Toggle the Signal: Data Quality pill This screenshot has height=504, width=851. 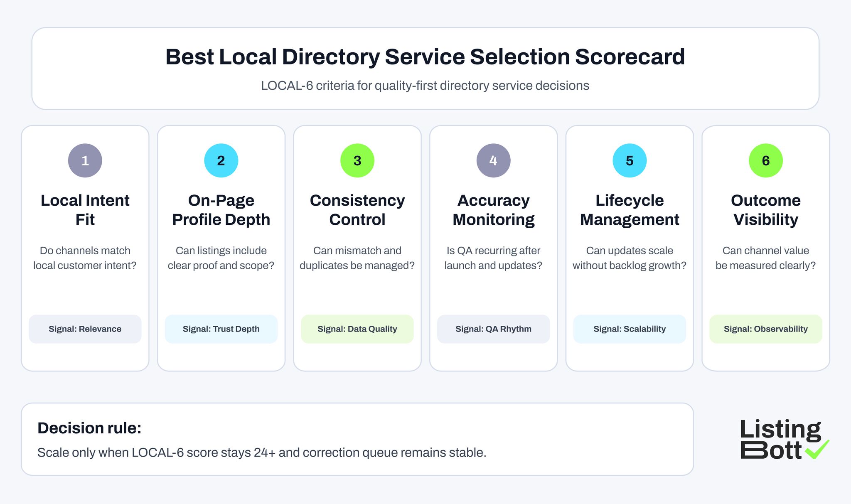357,329
